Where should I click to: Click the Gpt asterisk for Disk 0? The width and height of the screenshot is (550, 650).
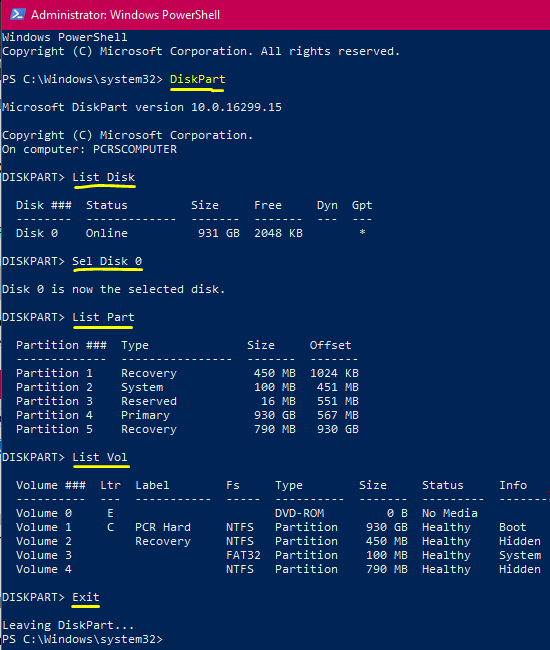tap(362, 233)
